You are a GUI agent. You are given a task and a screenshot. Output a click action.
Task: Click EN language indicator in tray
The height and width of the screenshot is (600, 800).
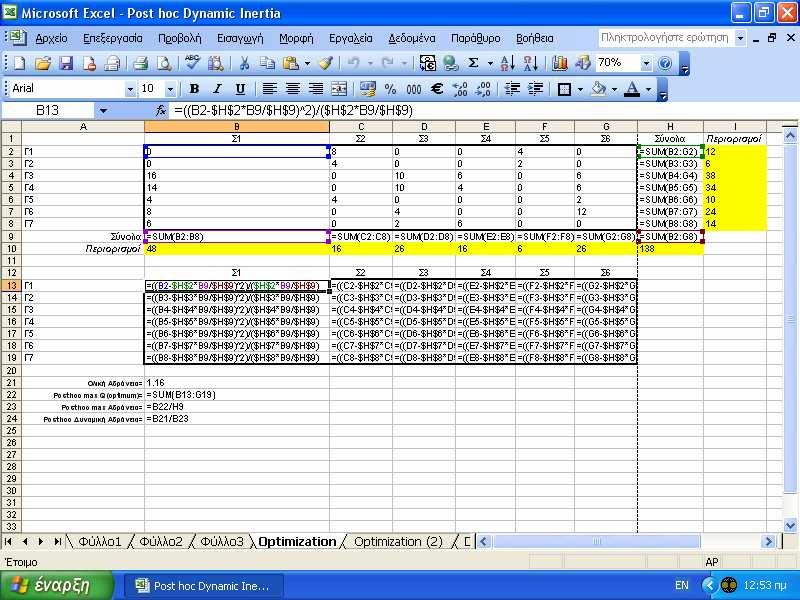coord(682,586)
